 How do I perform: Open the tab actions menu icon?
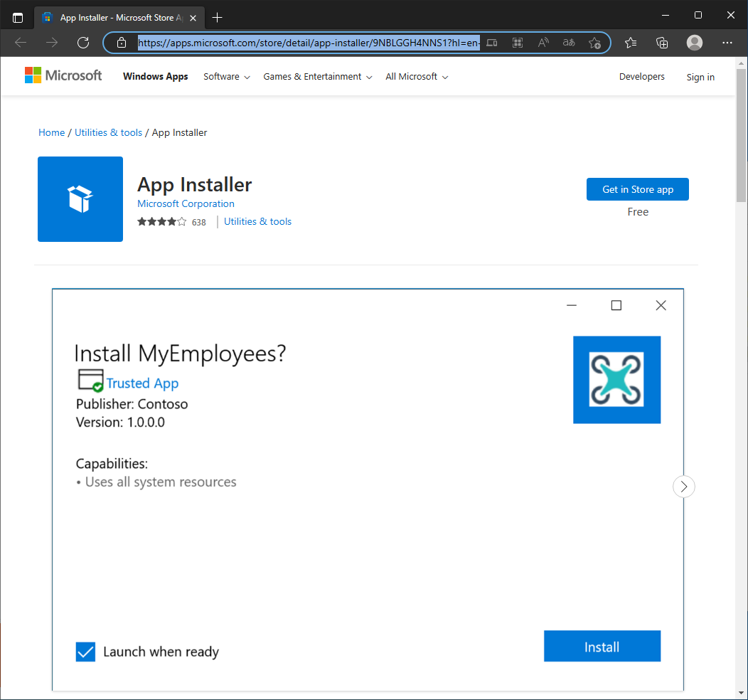(x=18, y=18)
